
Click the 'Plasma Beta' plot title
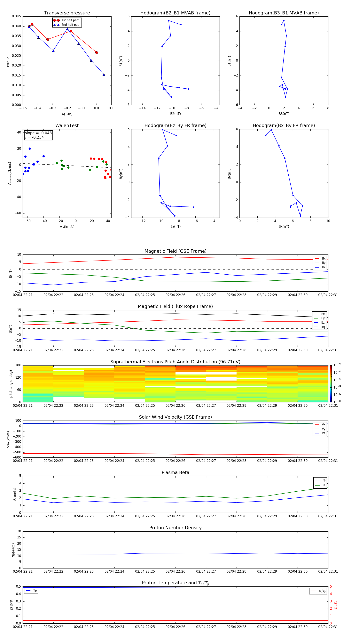pyautogui.click(x=175, y=472)
